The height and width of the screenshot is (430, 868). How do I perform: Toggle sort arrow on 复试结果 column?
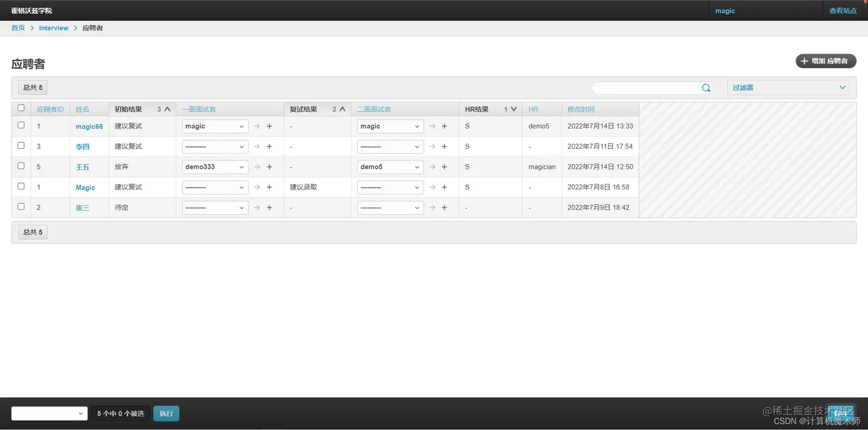[x=343, y=109]
